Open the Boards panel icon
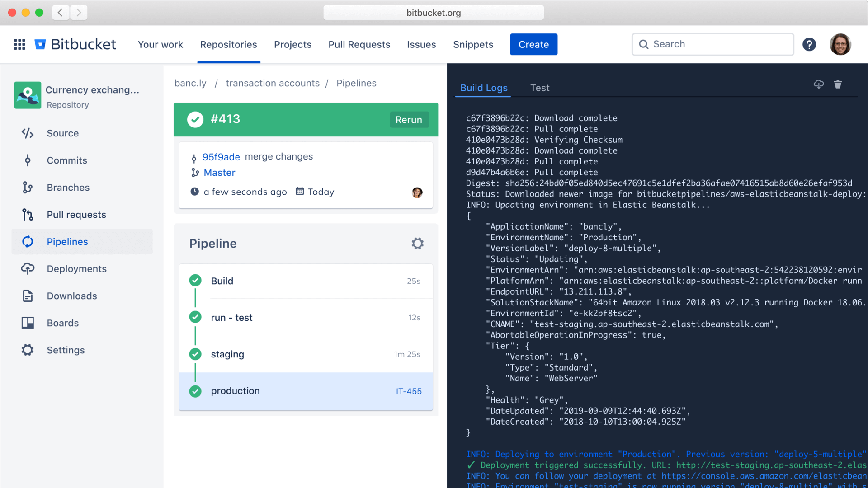Screen dimensions: 868x488 (x=27, y=323)
